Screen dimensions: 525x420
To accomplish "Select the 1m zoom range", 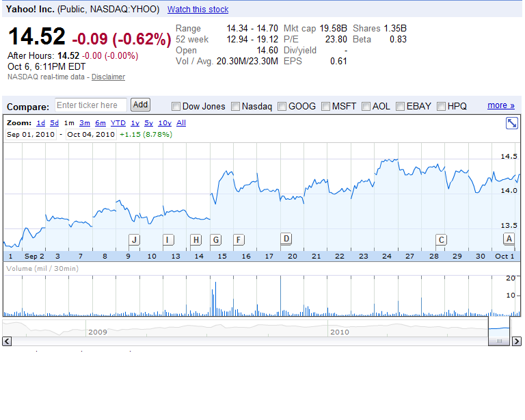I will point(69,123).
